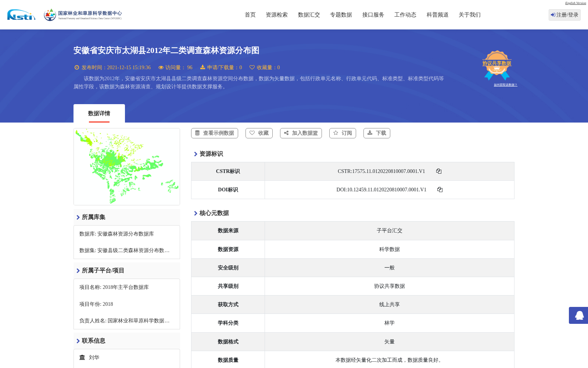Viewport: 588px width, 368px height.
Task: Expand the 所属子平台/项目 section chevron
Action: [x=78, y=271]
